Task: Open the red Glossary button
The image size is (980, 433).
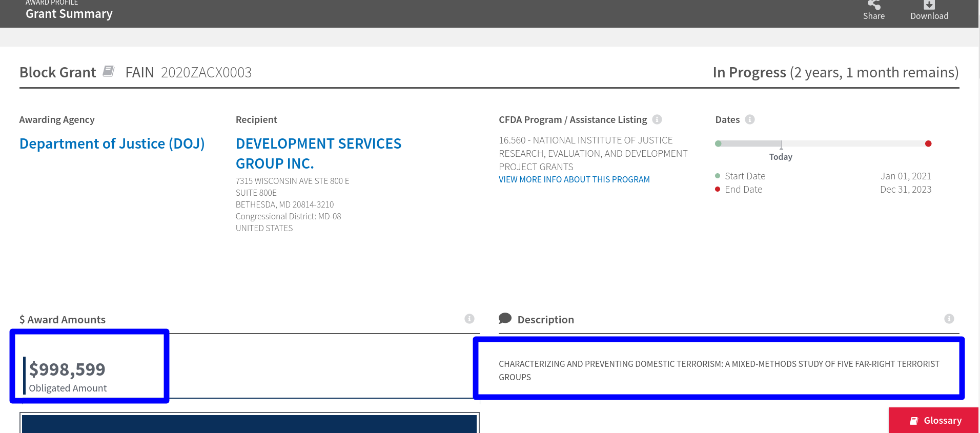Action: [934, 420]
